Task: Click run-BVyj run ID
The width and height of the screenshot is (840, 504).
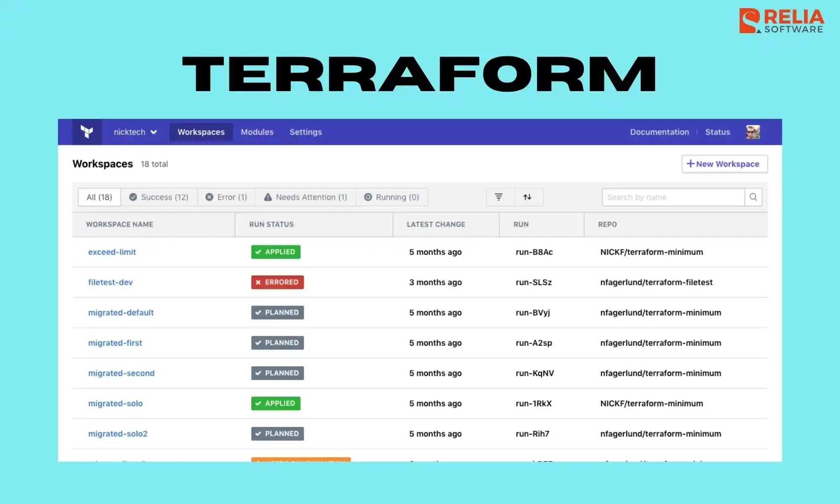Action: tap(533, 312)
